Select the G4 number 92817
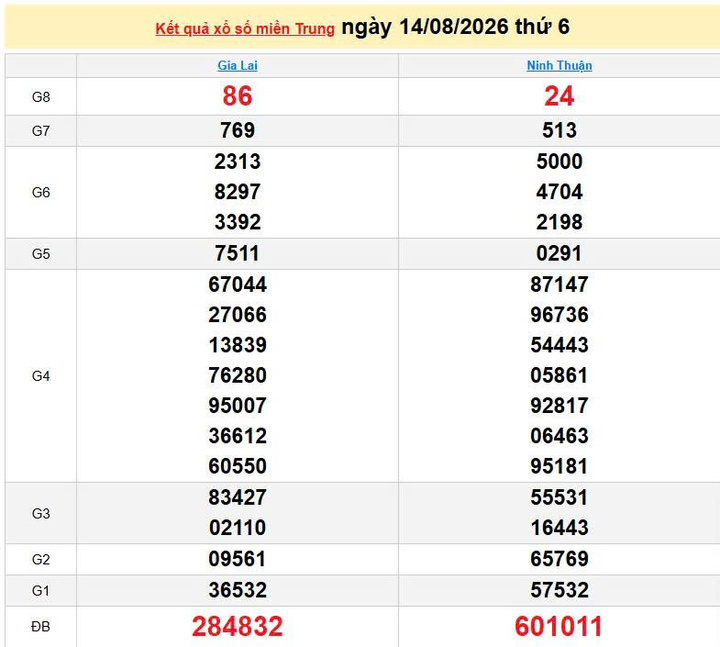This screenshot has height=647, width=720. click(559, 406)
